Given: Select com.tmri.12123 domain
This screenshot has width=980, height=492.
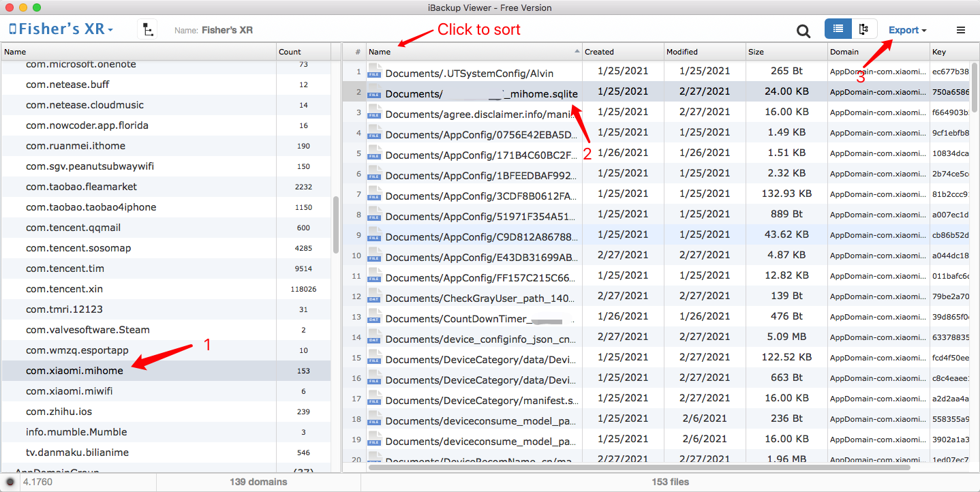Looking at the screenshot, I should tap(166, 309).
